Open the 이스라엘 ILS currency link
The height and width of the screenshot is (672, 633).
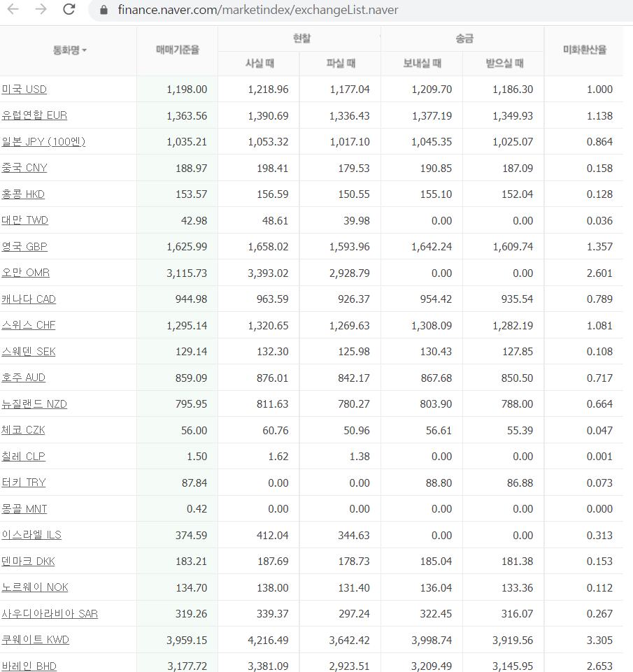tap(31, 535)
